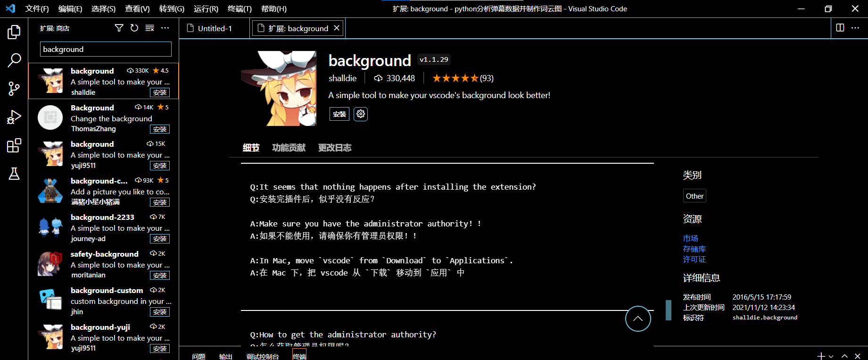Viewport: 868px width, 360px height.
Task: Open the 运行(R) menu
Action: (206, 9)
